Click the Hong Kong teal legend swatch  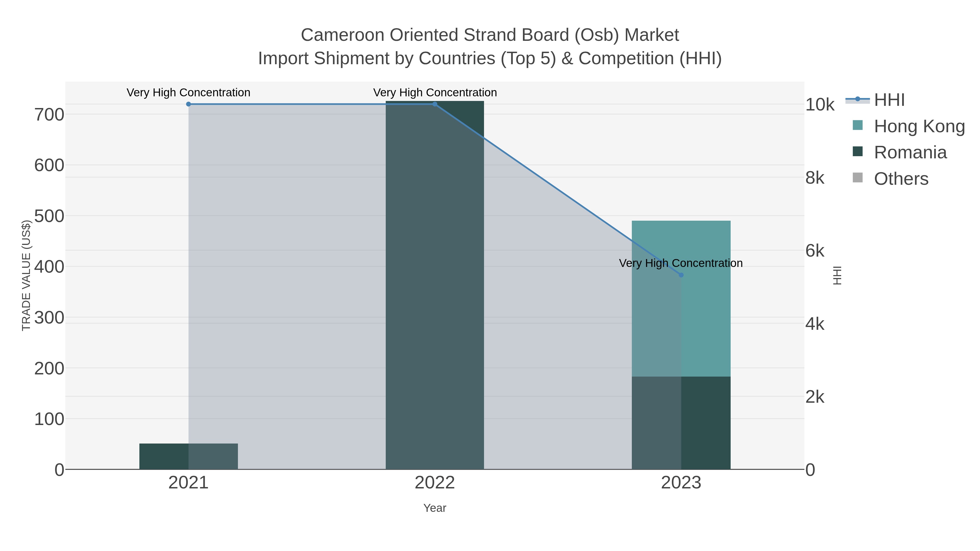858,125
